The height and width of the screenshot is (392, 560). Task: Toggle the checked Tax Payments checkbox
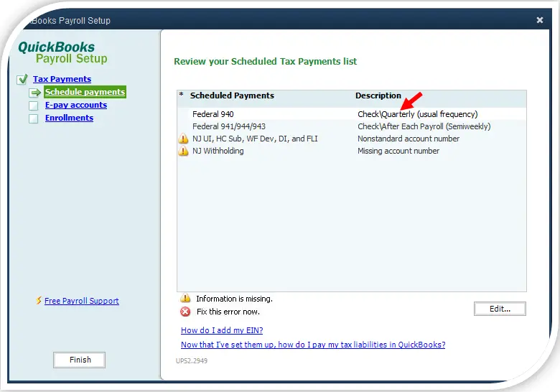tap(22, 80)
